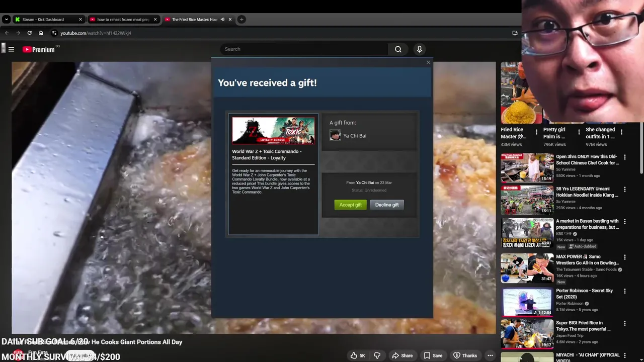Open Fried Rice Master short thumbnail
Screen dimensions: 644x362
[521, 93]
